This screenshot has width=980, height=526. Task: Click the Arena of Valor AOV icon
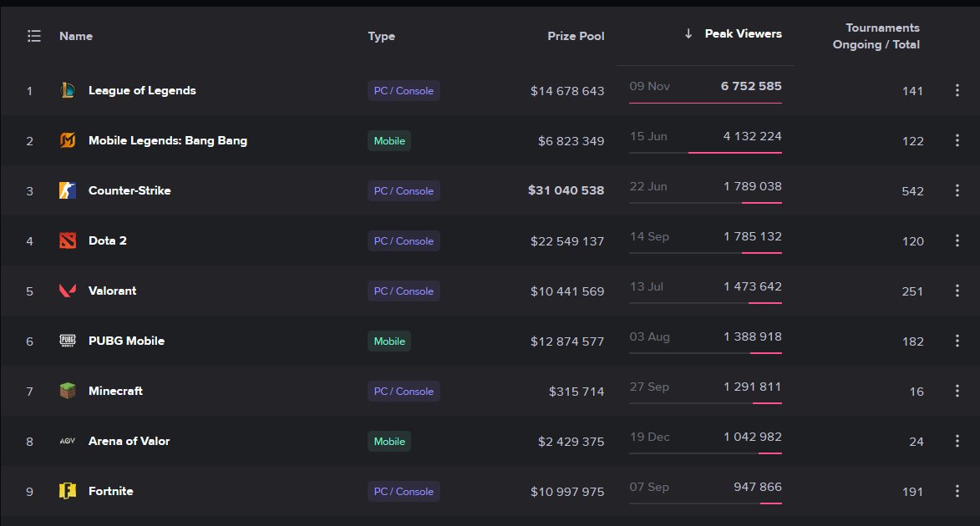pyautogui.click(x=68, y=441)
